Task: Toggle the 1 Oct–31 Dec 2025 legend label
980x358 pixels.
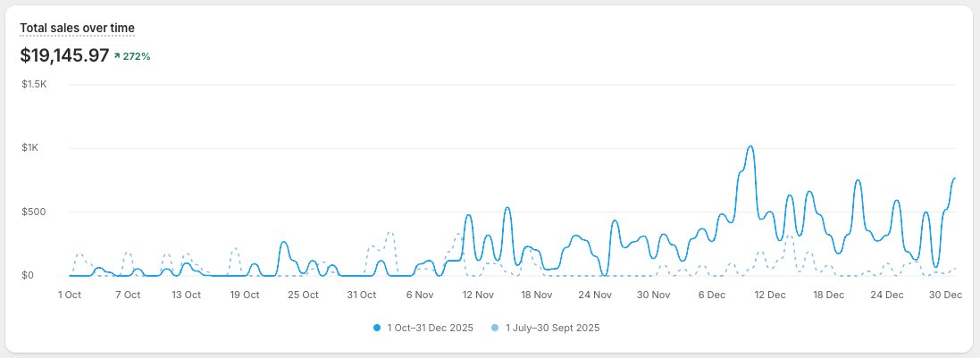Action: pyautogui.click(x=430, y=328)
